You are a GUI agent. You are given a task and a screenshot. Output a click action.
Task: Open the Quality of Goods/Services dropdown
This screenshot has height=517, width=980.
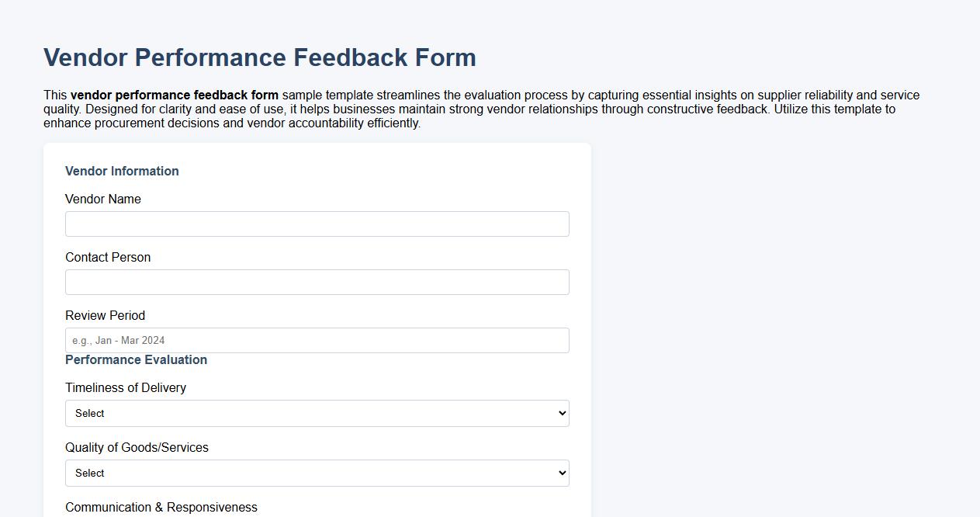pyautogui.click(x=317, y=473)
